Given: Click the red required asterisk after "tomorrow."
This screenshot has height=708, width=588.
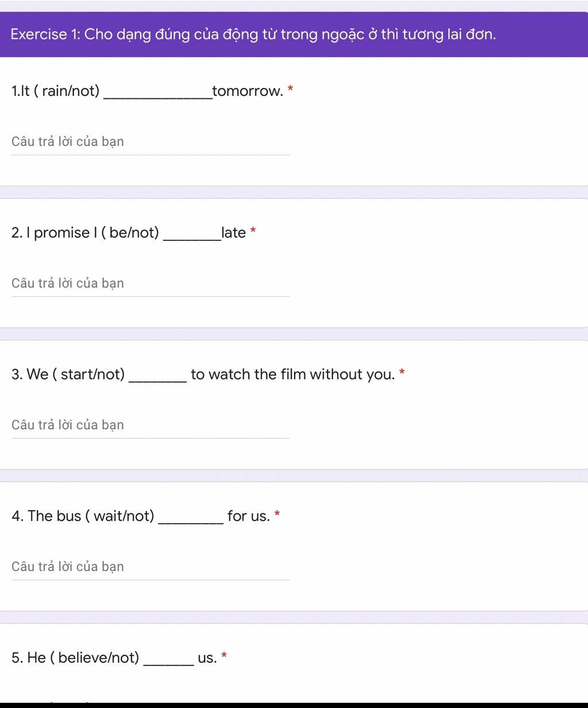Looking at the screenshot, I should (291, 89).
